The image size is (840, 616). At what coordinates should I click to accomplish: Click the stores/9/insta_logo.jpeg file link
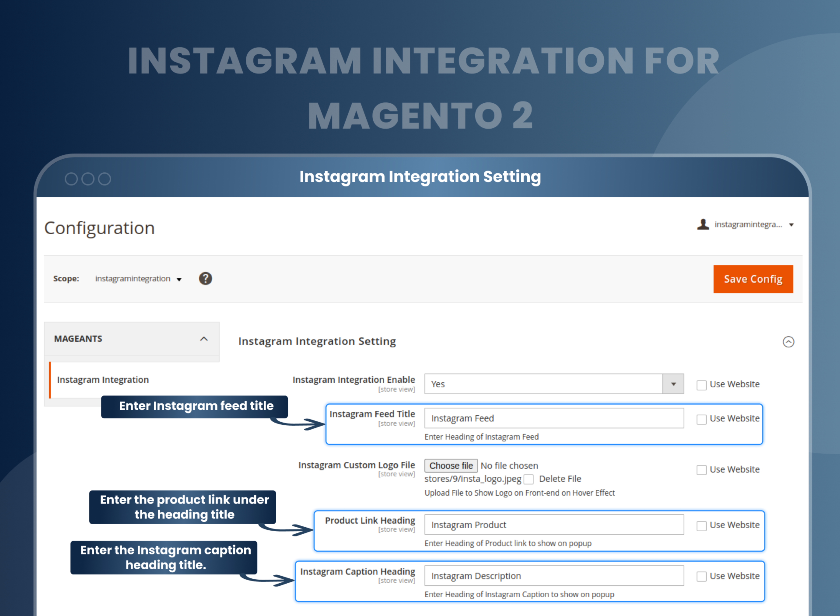click(473, 479)
